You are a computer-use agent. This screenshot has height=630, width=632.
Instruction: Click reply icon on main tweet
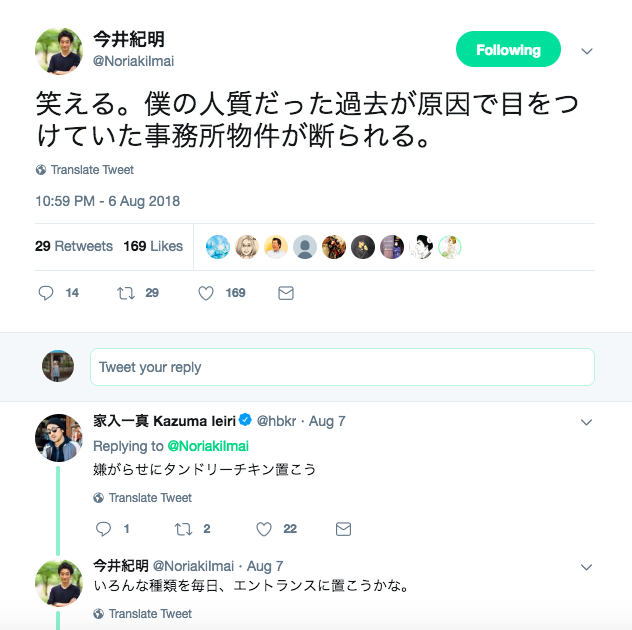(x=45, y=293)
